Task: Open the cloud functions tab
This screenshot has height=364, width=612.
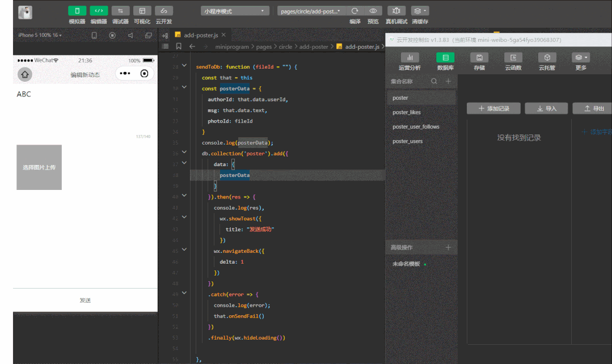Action: (513, 62)
